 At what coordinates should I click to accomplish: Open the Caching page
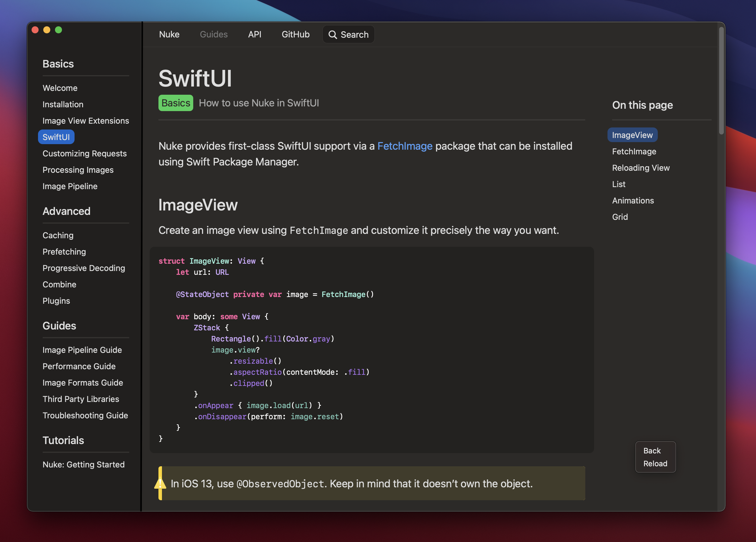coord(58,235)
